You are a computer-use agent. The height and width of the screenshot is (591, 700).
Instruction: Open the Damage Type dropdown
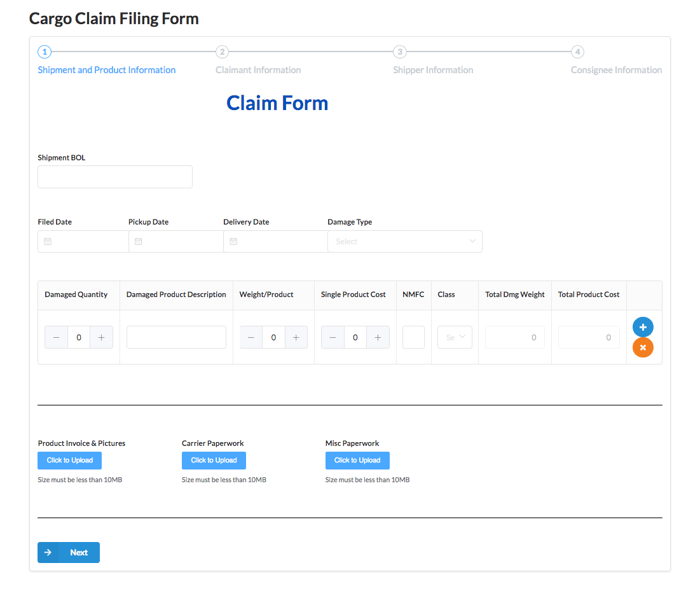click(404, 241)
